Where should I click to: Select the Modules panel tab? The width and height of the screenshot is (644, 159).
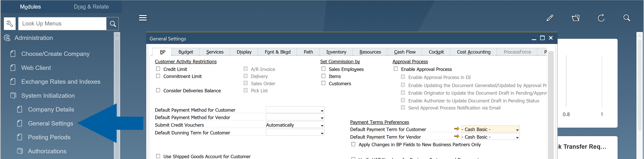pos(30,7)
